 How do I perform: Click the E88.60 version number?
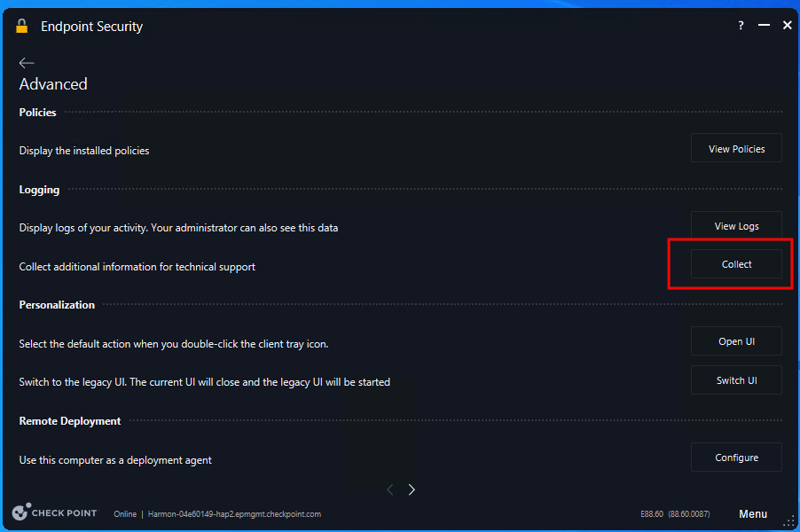(652, 514)
